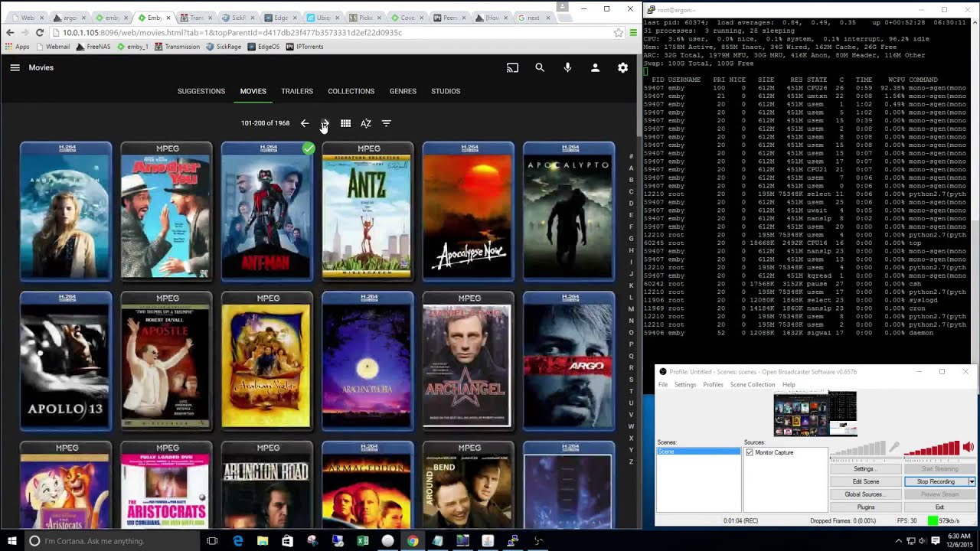This screenshot has height=551, width=980.
Task: Open Transmission bookmark
Action: (x=177, y=47)
